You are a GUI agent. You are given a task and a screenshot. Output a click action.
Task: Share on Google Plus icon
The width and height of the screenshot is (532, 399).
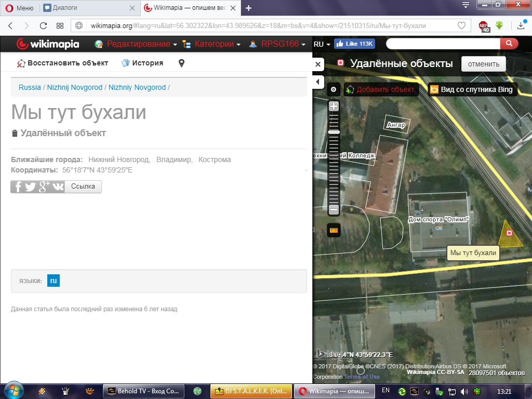click(x=44, y=187)
